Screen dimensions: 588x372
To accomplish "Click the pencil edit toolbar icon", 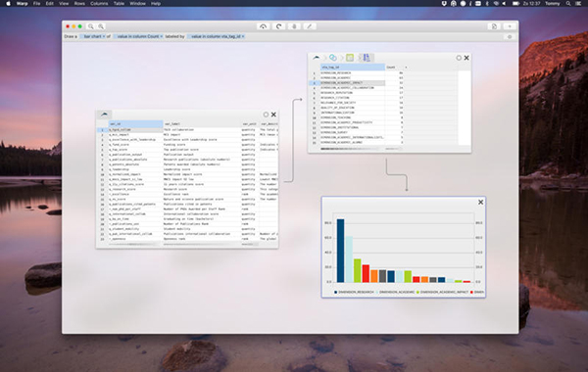I will (x=310, y=26).
